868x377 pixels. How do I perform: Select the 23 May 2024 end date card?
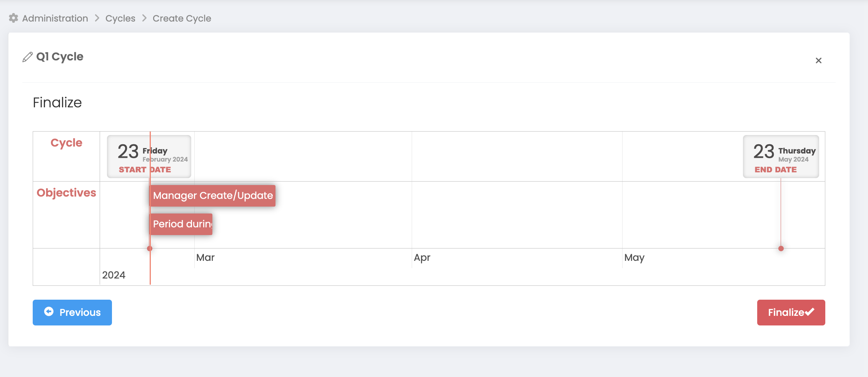(x=781, y=156)
